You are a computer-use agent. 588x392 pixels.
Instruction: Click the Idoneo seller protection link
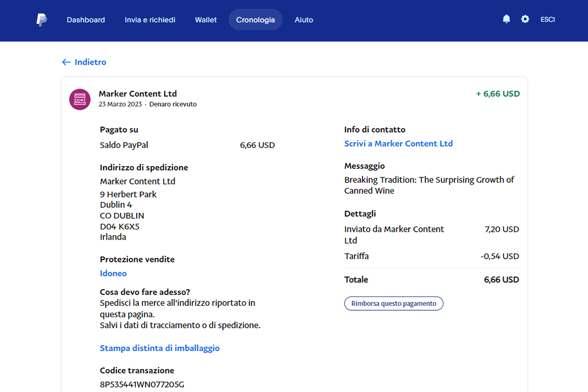tap(113, 273)
